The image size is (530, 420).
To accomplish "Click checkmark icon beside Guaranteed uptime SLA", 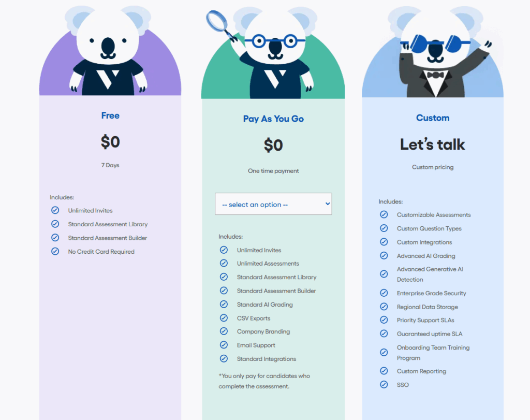I will pyautogui.click(x=384, y=334).
